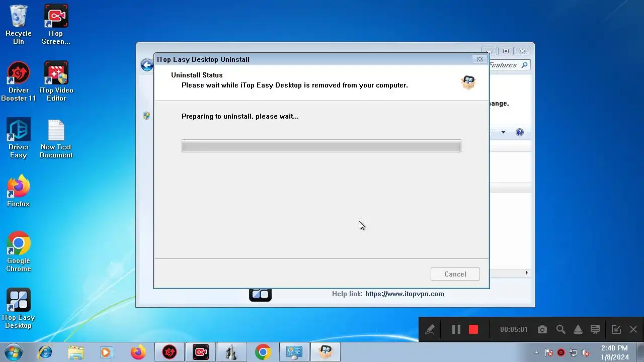Open the Windows Start menu
644x362 pixels.
click(x=13, y=352)
